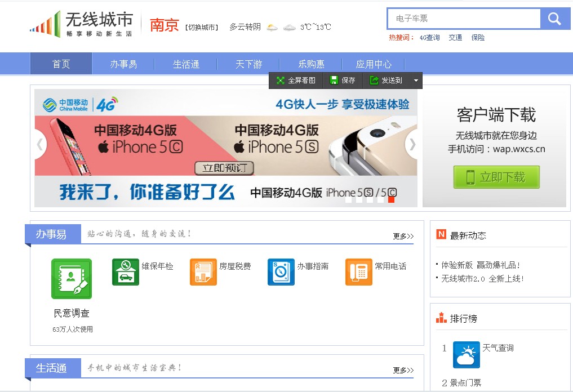Click the 民意调查 title text
573x392 pixels.
coord(72,313)
